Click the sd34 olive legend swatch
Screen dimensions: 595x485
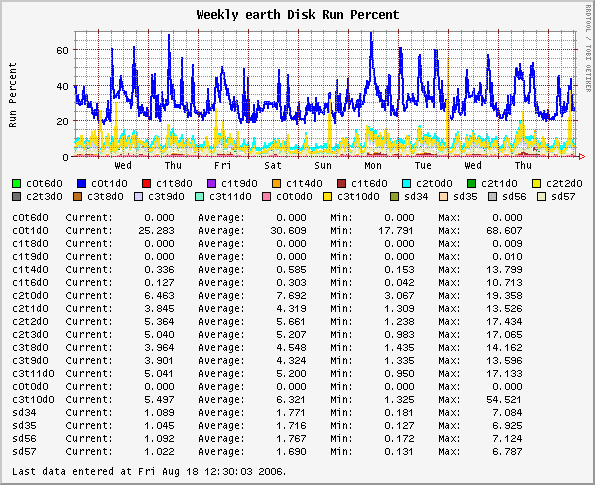[395, 197]
